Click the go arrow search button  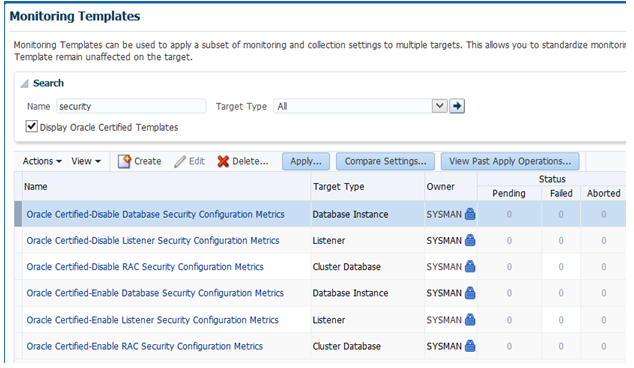click(457, 106)
